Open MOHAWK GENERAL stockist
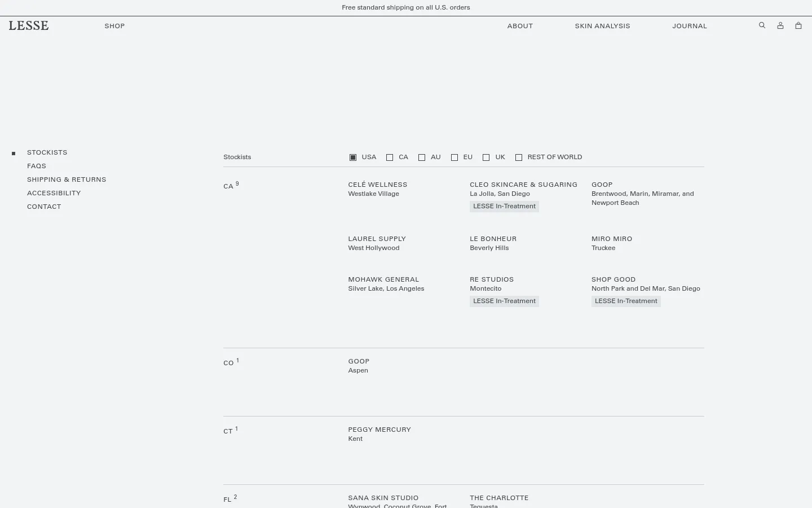The width and height of the screenshot is (812, 508). (383, 279)
